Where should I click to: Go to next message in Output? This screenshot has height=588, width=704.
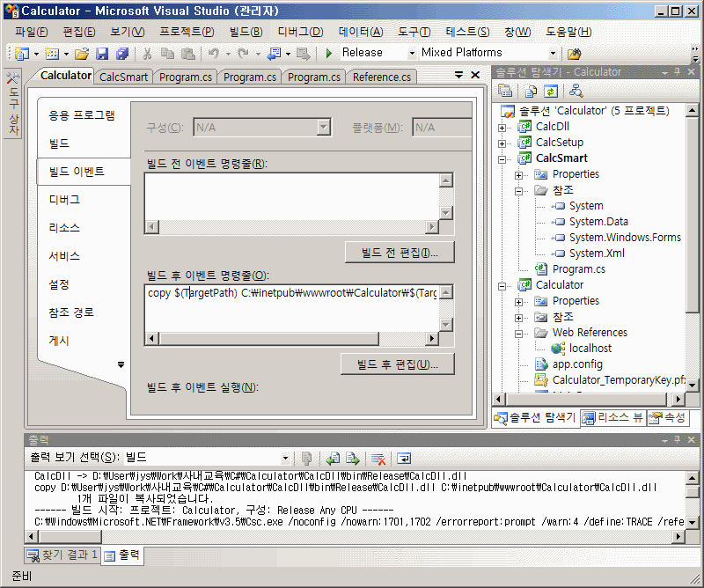click(353, 459)
